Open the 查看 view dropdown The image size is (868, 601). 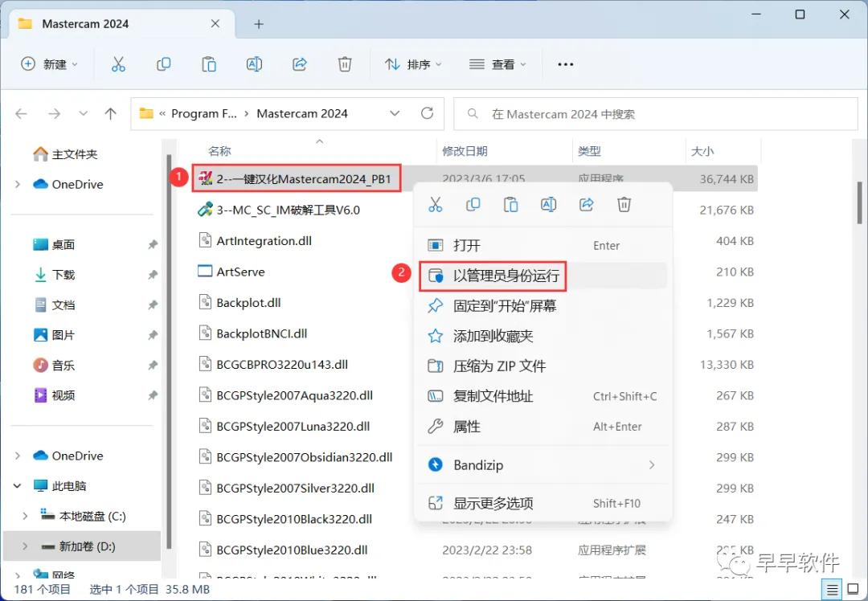point(497,64)
